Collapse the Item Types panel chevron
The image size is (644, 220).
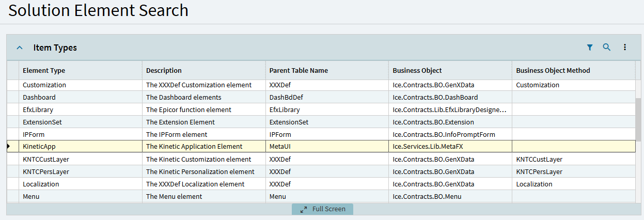point(20,48)
